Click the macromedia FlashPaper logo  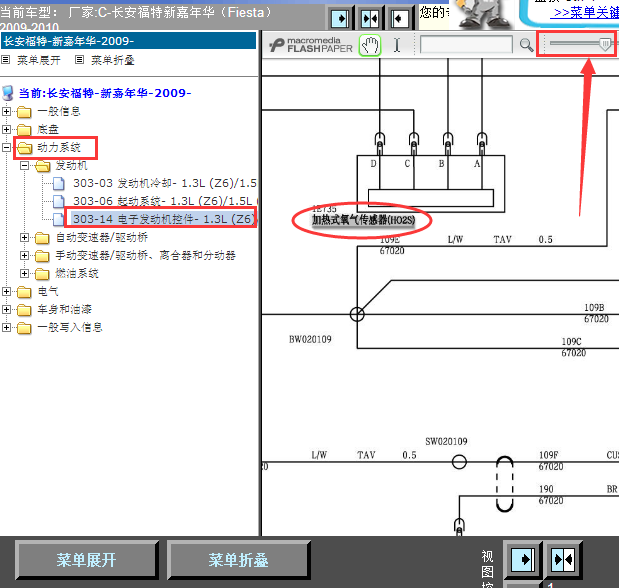tap(311, 45)
